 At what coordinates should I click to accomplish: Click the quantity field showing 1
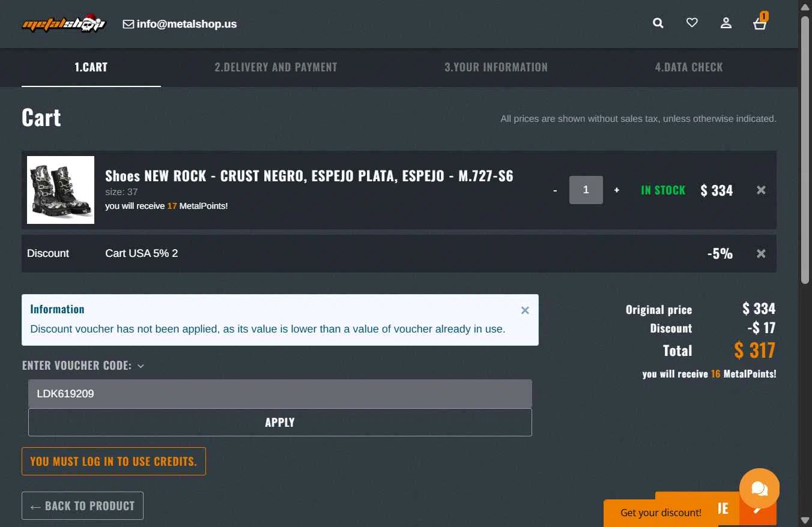pyautogui.click(x=586, y=190)
